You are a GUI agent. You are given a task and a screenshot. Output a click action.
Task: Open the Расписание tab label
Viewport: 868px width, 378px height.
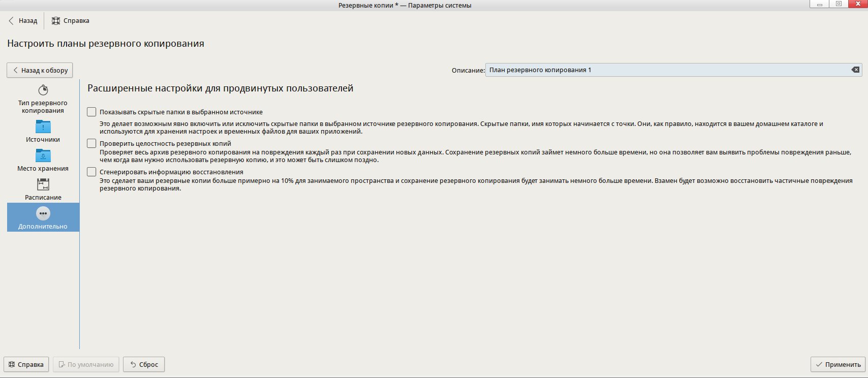pyautogui.click(x=43, y=197)
